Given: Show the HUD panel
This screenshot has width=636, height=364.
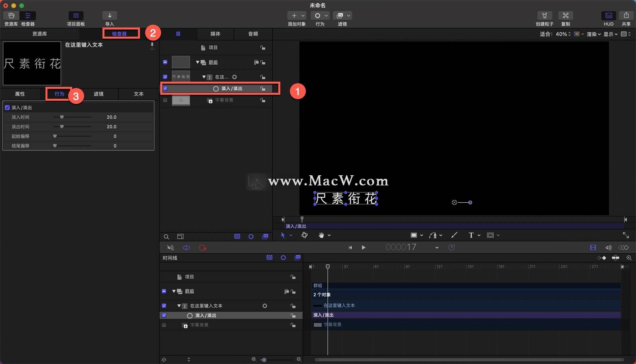Looking at the screenshot, I should point(608,16).
